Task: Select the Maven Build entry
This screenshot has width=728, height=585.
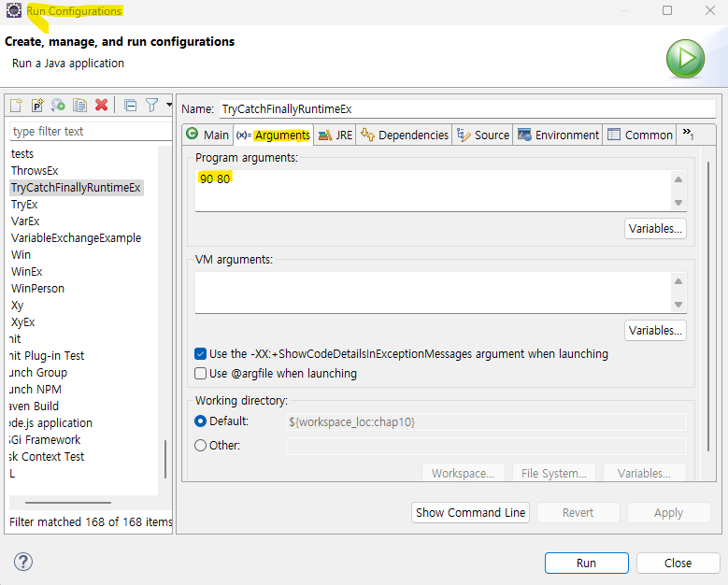Action: click(x=35, y=407)
